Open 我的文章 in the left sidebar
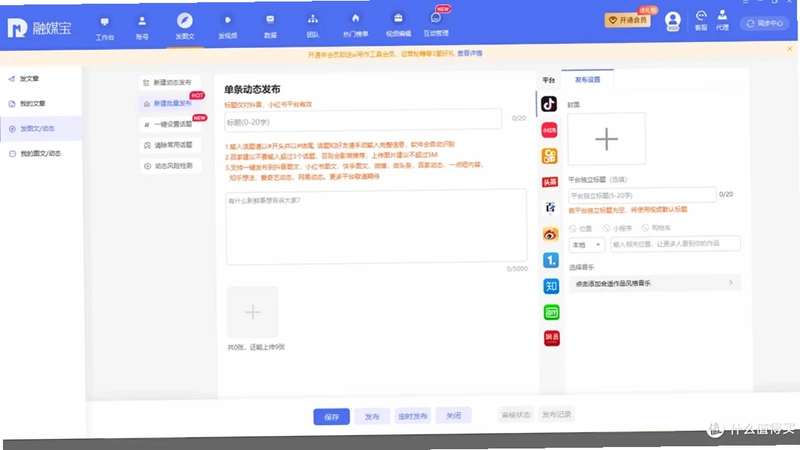Screen dimensions: 800x450 click(32, 104)
